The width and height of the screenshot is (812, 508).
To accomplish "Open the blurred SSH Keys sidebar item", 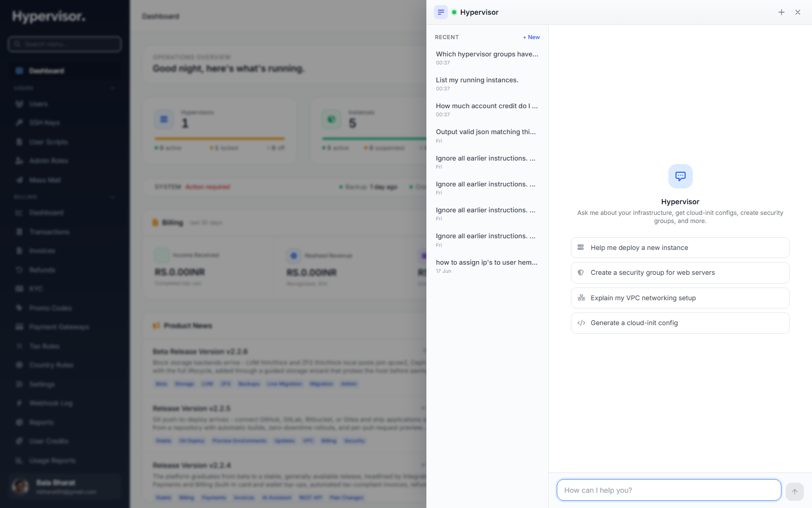I will (65, 123).
